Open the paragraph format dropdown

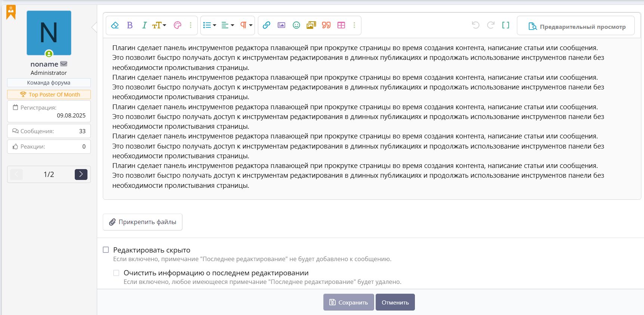click(246, 25)
